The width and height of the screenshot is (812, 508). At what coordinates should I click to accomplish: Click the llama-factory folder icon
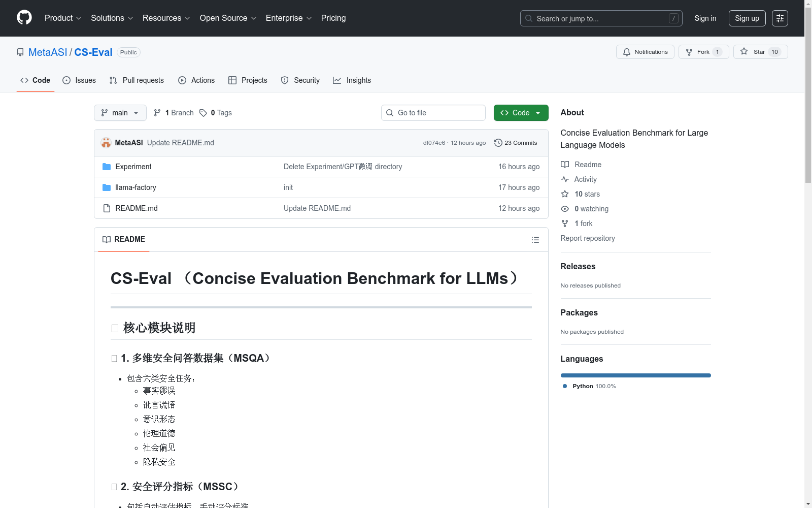click(107, 187)
